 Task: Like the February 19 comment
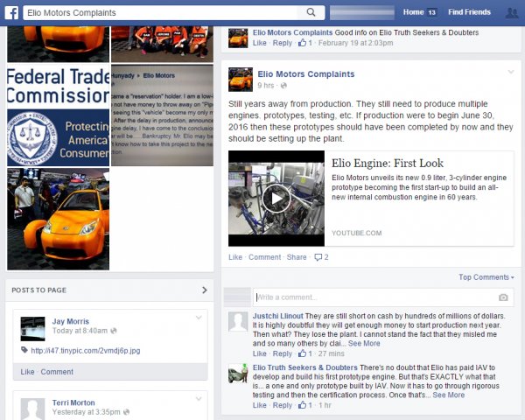click(x=260, y=43)
